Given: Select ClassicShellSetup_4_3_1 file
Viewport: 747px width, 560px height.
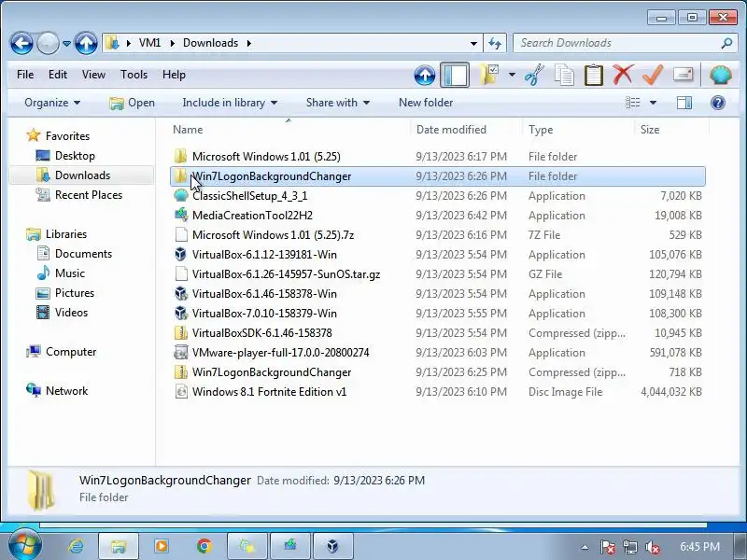Looking at the screenshot, I should coord(437,196).
